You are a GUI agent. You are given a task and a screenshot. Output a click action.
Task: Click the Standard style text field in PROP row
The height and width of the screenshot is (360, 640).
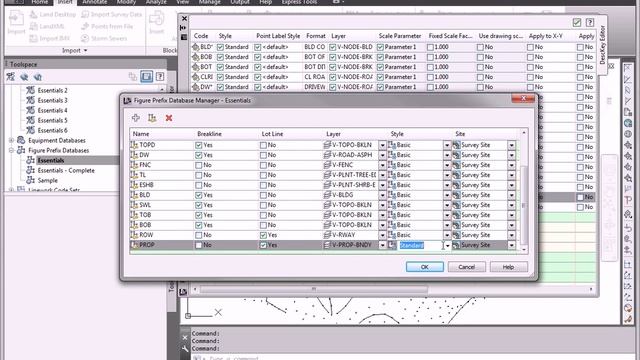pyautogui.click(x=420, y=245)
